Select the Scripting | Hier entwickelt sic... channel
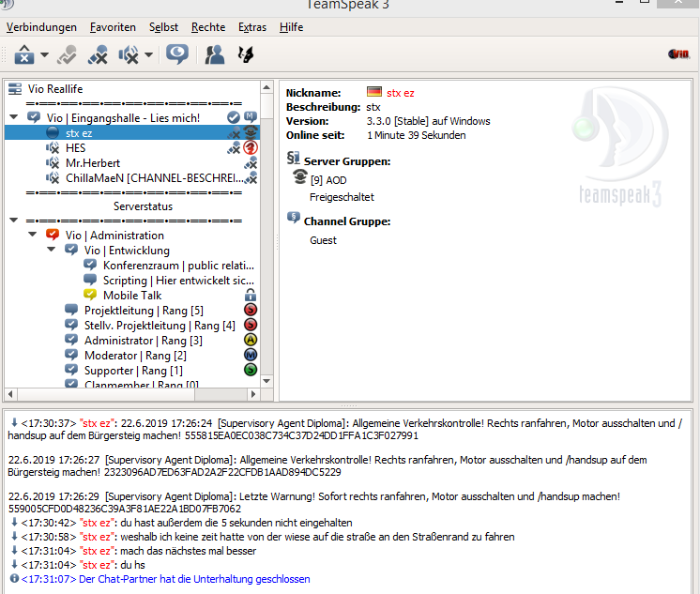Image resolution: width=700 pixels, height=594 pixels. [x=178, y=281]
